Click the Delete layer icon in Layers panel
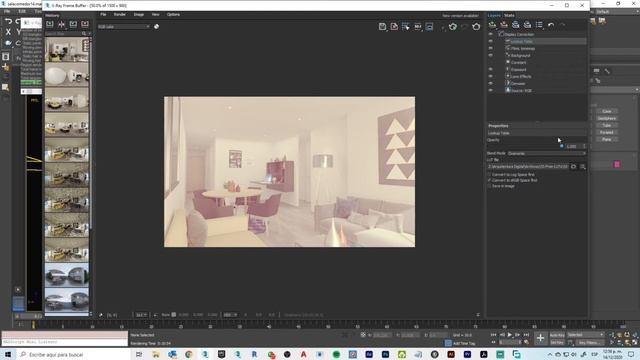 click(x=504, y=25)
